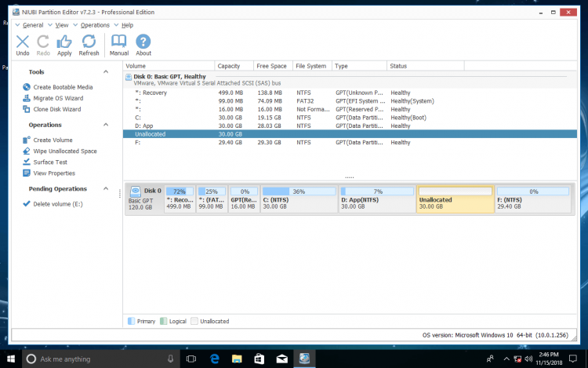Select the *: Recovery volume row

coord(350,93)
